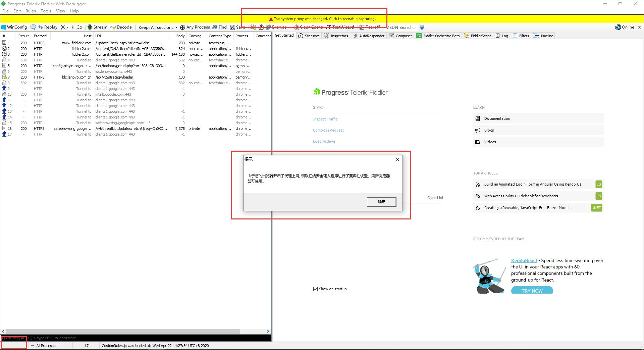Click 确定 button in the dialog
644x350 pixels.
coord(381,202)
